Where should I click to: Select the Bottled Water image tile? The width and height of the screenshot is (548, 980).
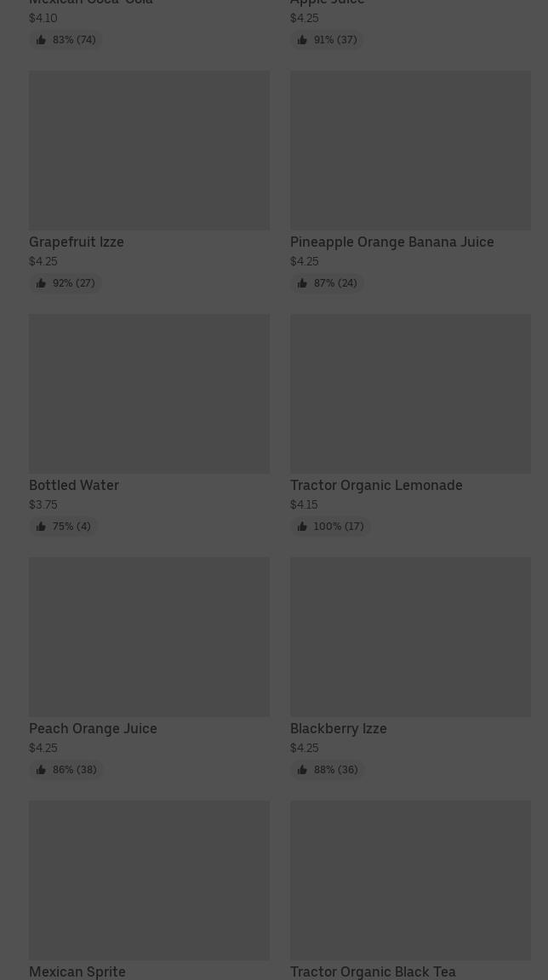pyautogui.click(x=149, y=394)
